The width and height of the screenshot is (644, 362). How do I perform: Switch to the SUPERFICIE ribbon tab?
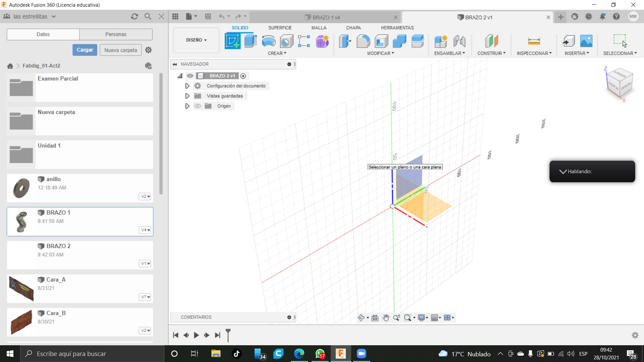(280, 28)
